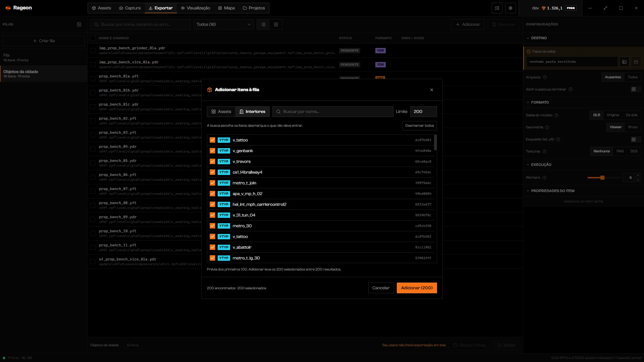Switch the queue to grid view
The height and width of the screenshot is (362, 644).
[276, 24]
